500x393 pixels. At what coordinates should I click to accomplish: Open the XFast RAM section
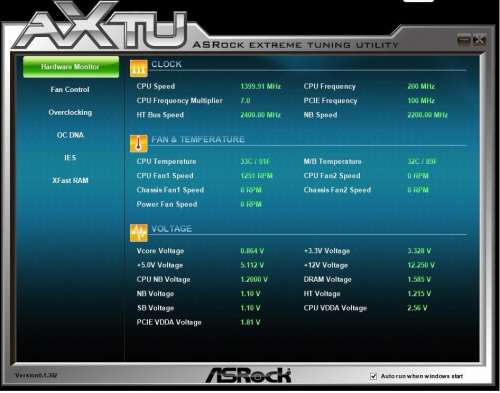[70, 180]
